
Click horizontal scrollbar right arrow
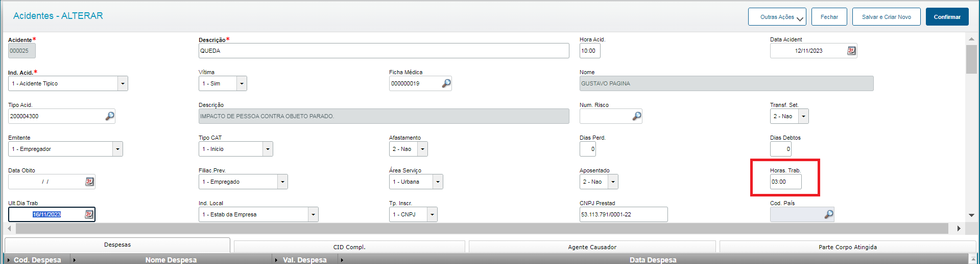pyautogui.click(x=959, y=228)
